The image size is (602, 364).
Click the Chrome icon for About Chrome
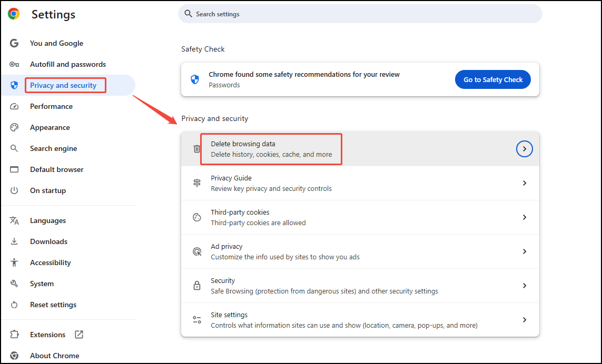coord(14,356)
